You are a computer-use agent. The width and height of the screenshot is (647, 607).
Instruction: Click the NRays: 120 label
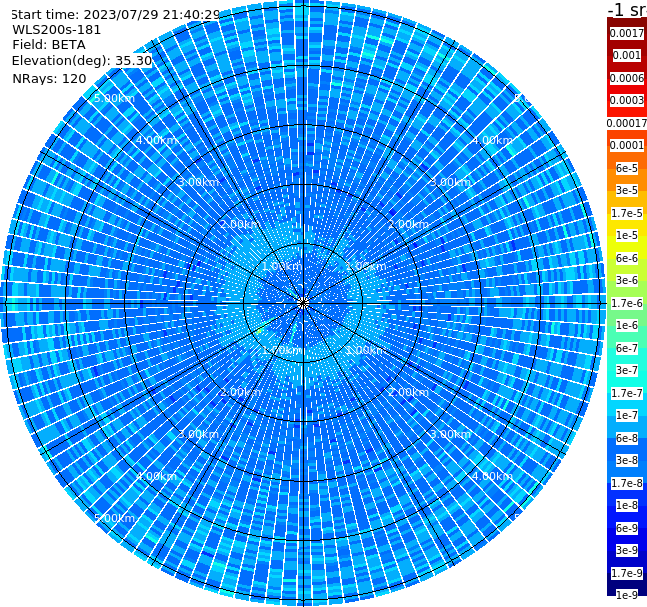point(49,78)
